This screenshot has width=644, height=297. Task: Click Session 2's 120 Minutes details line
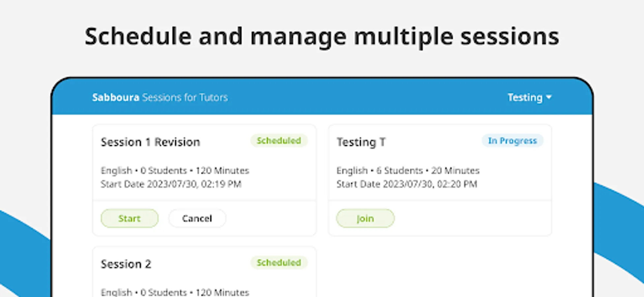[x=175, y=292]
